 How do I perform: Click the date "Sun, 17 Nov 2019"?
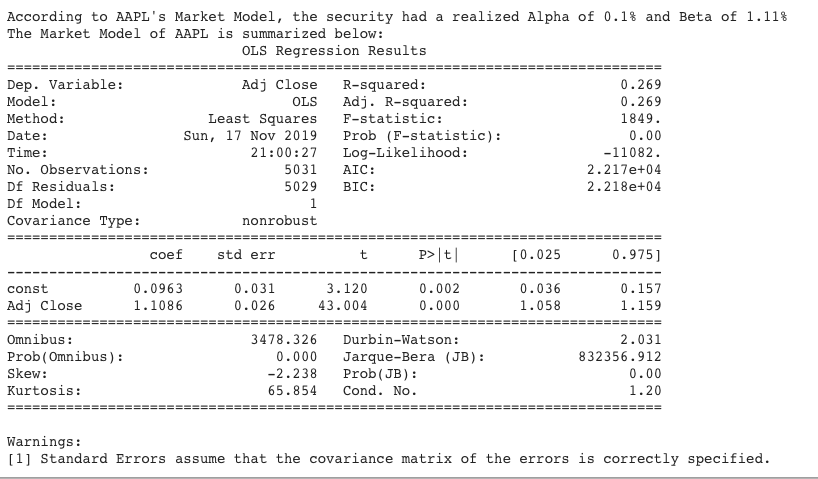pos(250,135)
